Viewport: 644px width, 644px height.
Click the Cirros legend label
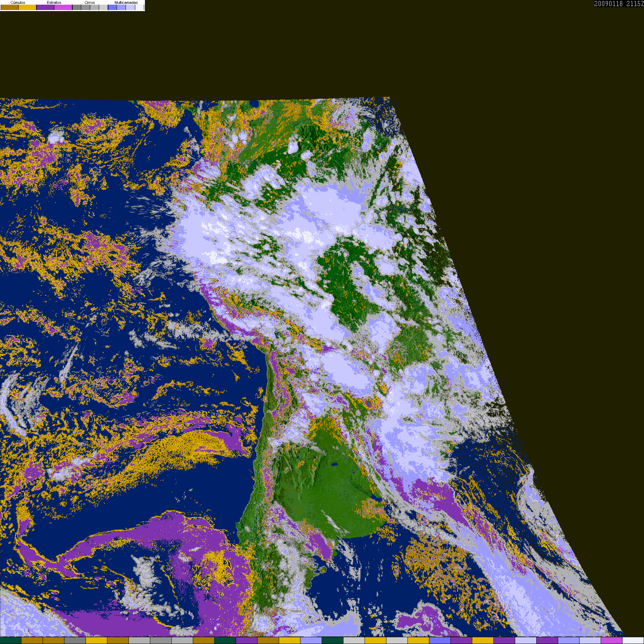pyautogui.click(x=90, y=3)
